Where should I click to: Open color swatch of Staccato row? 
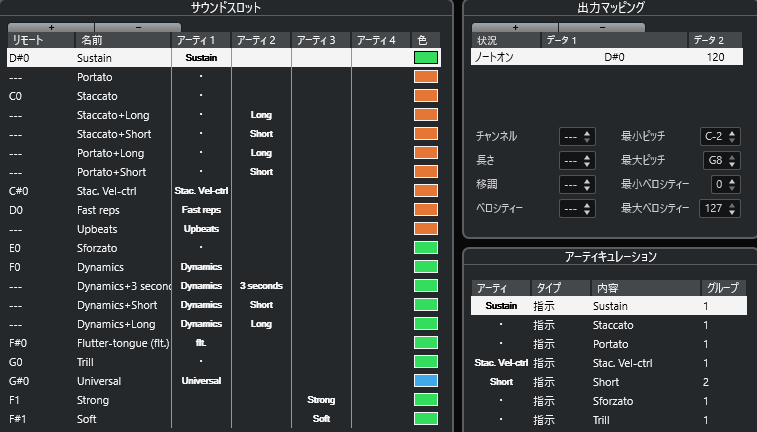point(426,96)
